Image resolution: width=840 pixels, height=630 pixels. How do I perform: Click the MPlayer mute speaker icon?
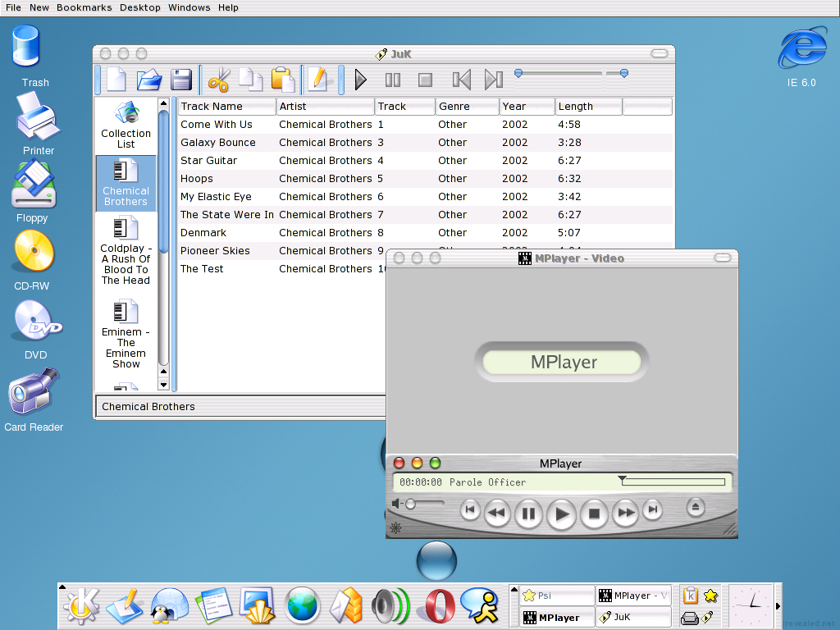[397, 504]
